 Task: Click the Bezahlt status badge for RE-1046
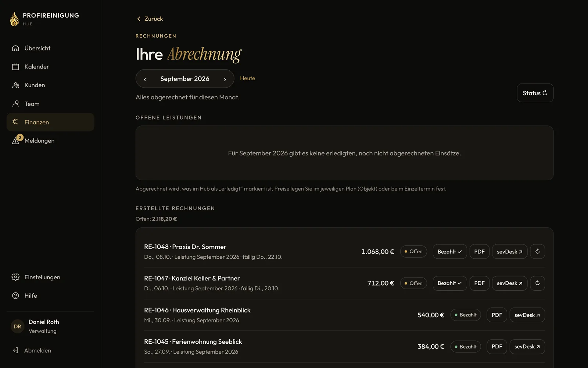466,315
